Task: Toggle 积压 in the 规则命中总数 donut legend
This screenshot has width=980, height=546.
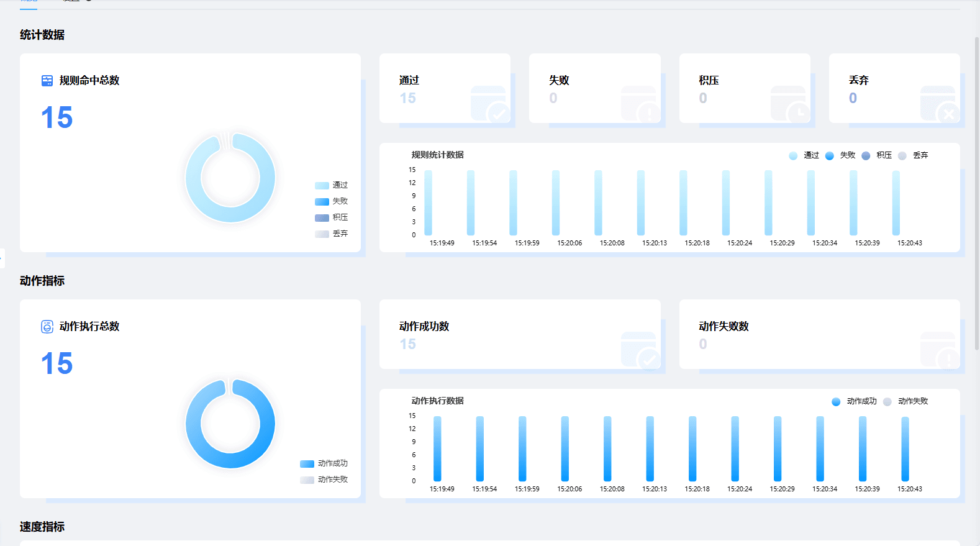Action: pyautogui.click(x=331, y=217)
